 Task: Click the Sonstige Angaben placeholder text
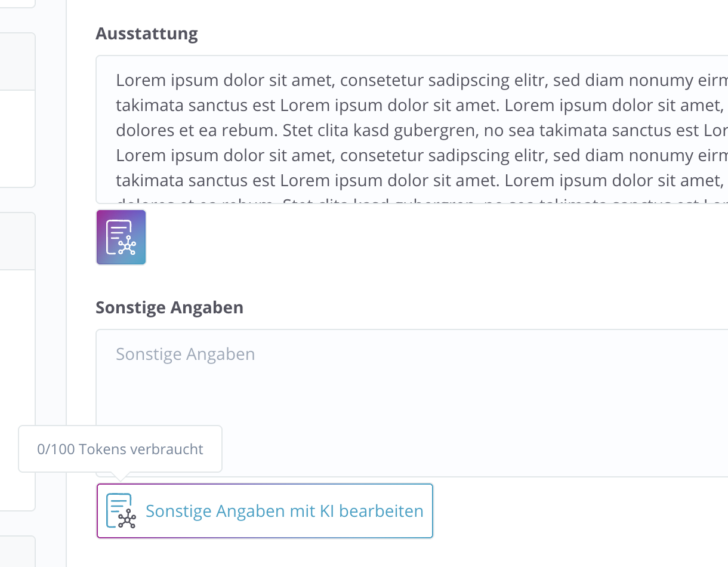[185, 353]
